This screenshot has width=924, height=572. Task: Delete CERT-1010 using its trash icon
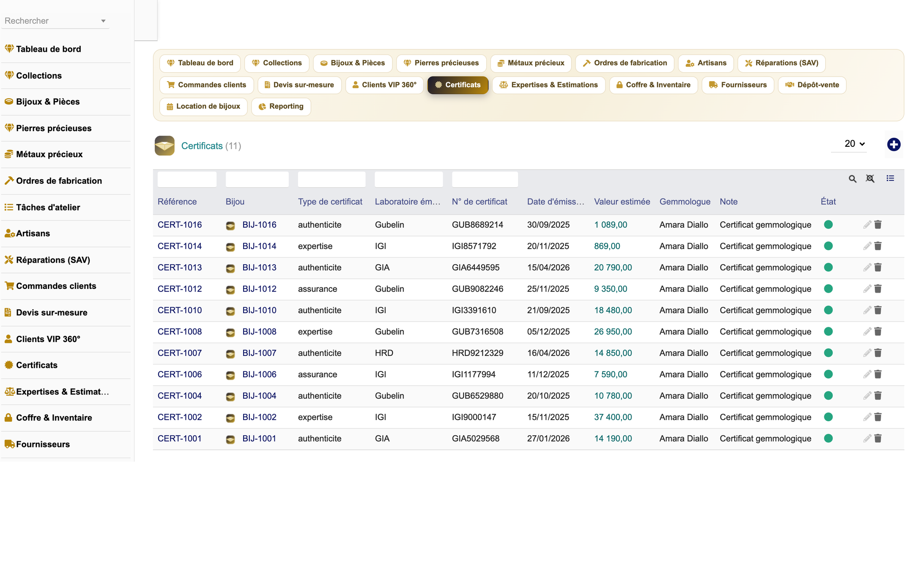[x=878, y=310]
